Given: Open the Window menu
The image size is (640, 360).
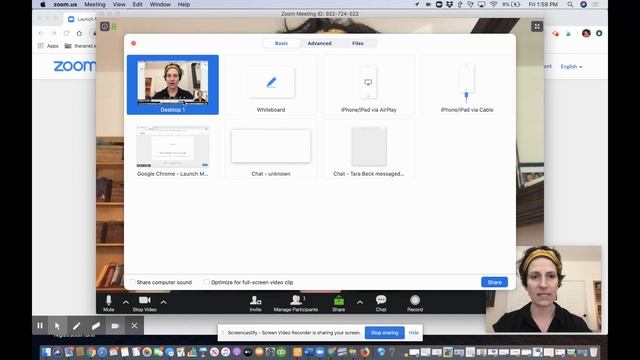Looking at the screenshot, I should pos(160,4).
